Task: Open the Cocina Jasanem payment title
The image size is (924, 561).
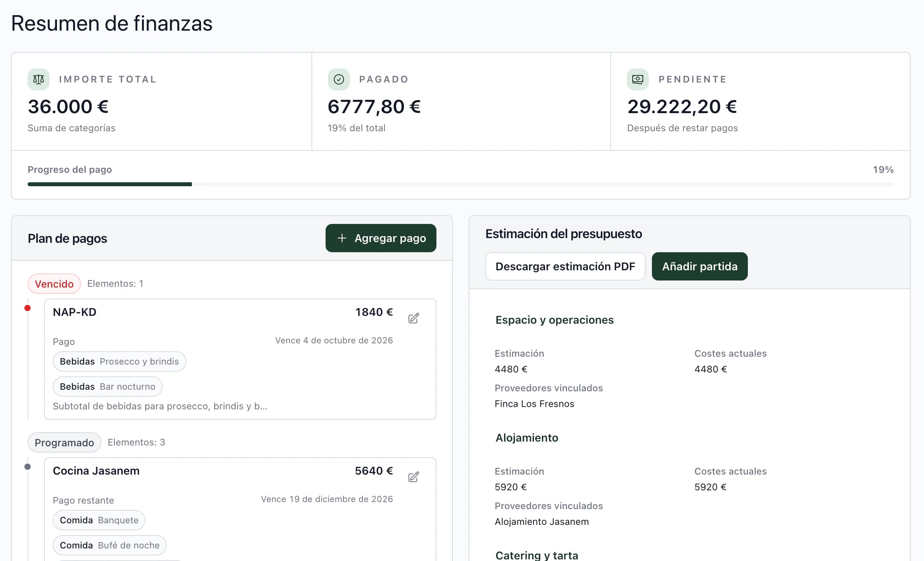Action: point(96,471)
